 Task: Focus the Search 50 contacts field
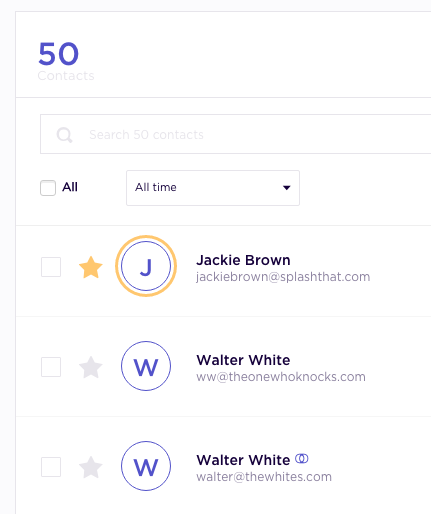(235, 134)
